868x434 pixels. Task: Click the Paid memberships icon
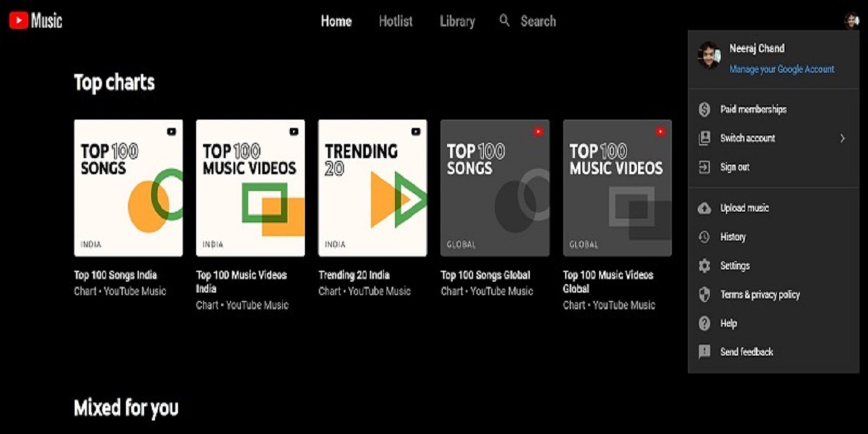point(703,109)
